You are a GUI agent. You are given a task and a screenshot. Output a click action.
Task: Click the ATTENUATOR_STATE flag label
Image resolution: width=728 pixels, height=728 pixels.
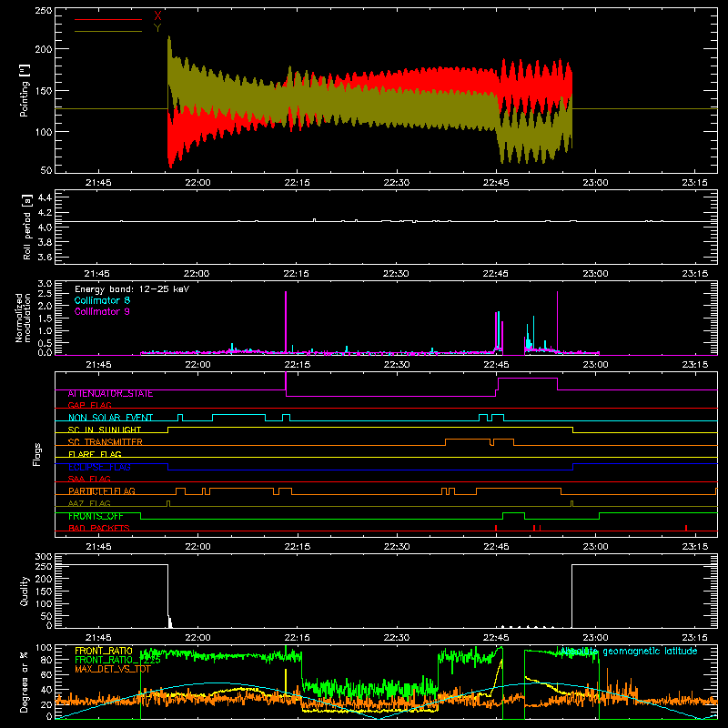click(110, 394)
